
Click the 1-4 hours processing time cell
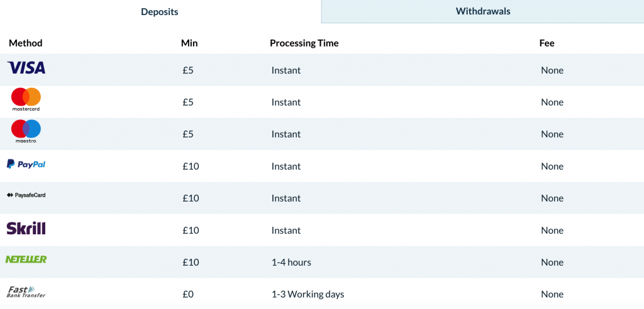click(291, 263)
